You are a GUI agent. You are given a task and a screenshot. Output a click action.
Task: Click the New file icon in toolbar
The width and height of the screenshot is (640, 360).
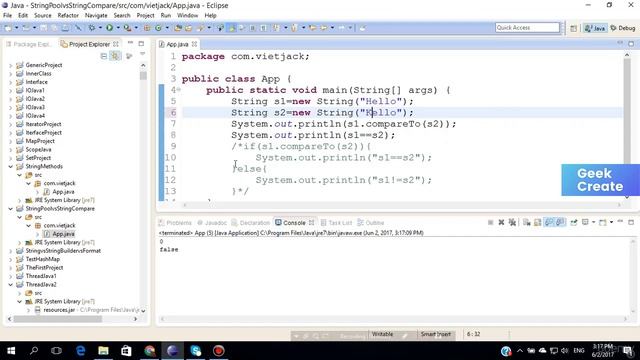(x=8, y=28)
